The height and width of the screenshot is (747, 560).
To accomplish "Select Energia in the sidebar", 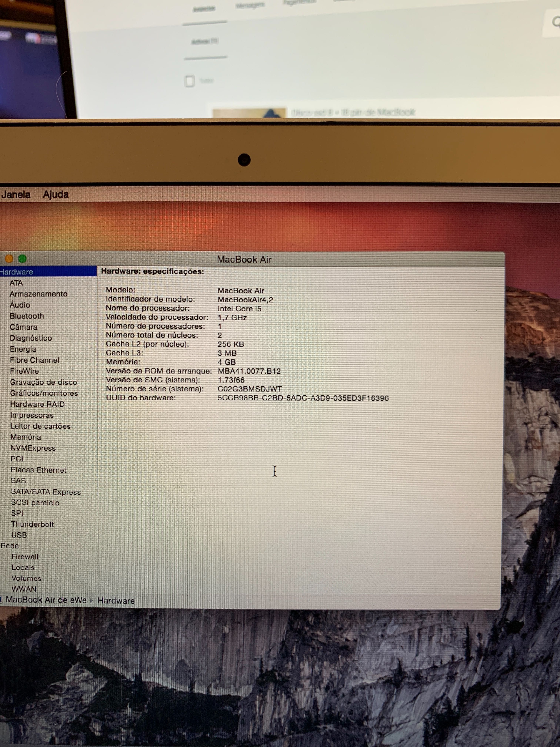I will pos(23,349).
